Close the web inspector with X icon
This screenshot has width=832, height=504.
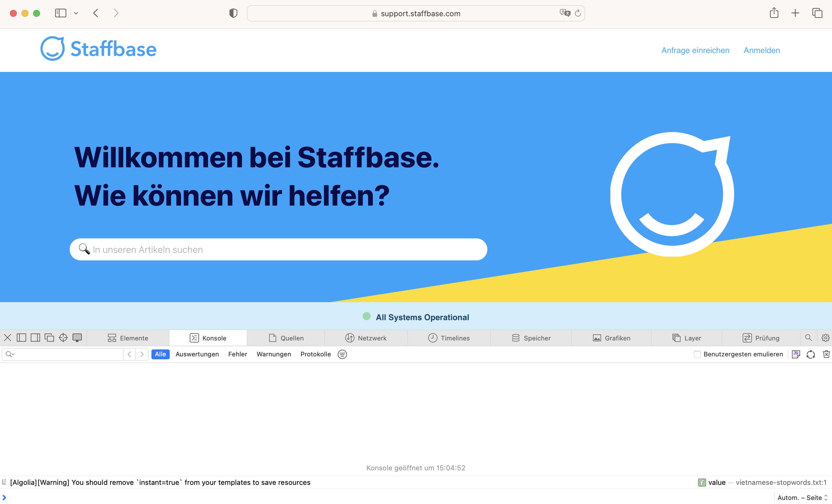tap(8, 338)
